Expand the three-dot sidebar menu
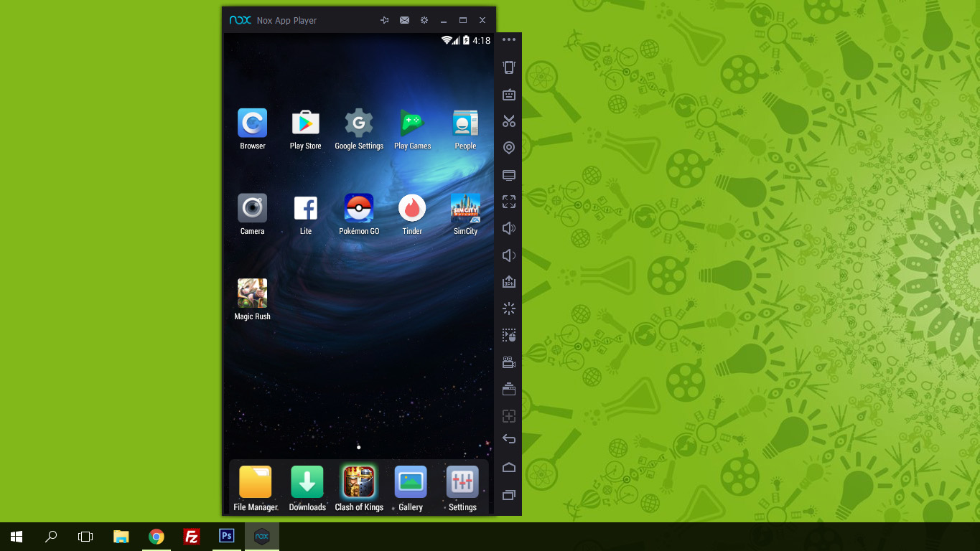Viewport: 980px width, 551px height. [509, 39]
